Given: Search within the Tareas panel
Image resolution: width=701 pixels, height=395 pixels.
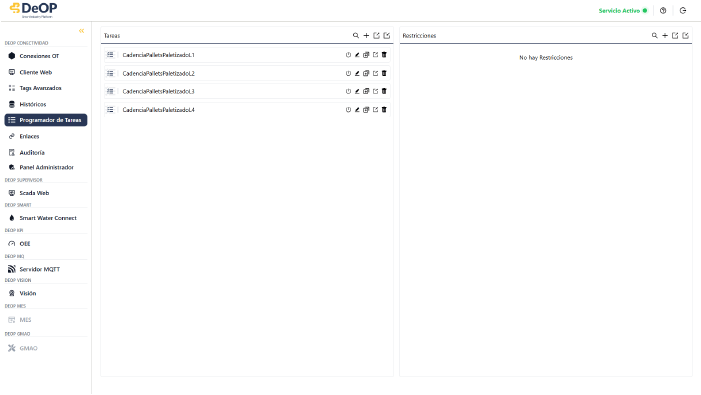Looking at the screenshot, I should [x=356, y=35].
